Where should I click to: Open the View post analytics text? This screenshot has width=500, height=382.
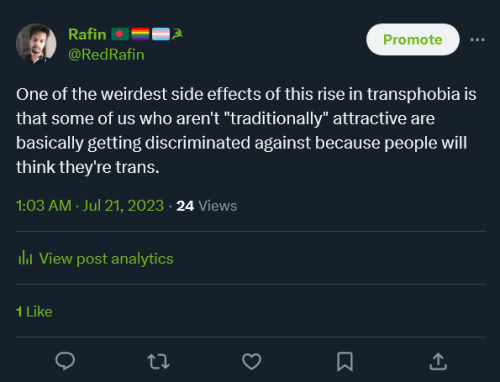(106, 259)
